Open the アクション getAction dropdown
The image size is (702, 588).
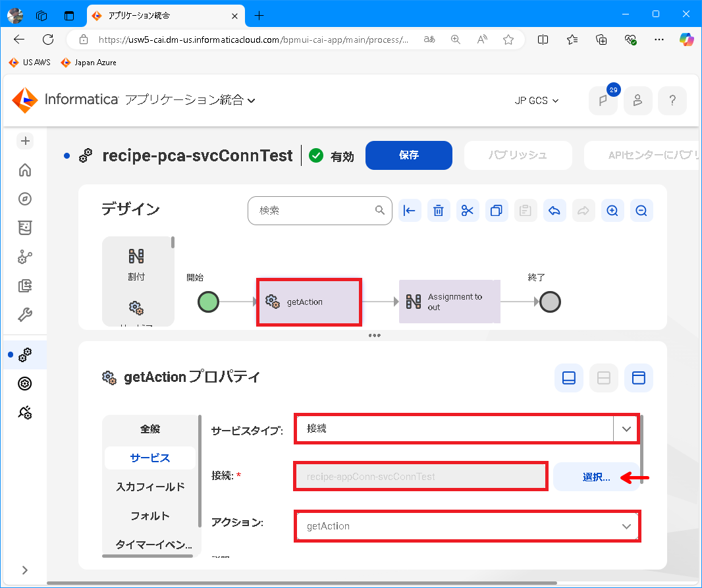(x=468, y=526)
